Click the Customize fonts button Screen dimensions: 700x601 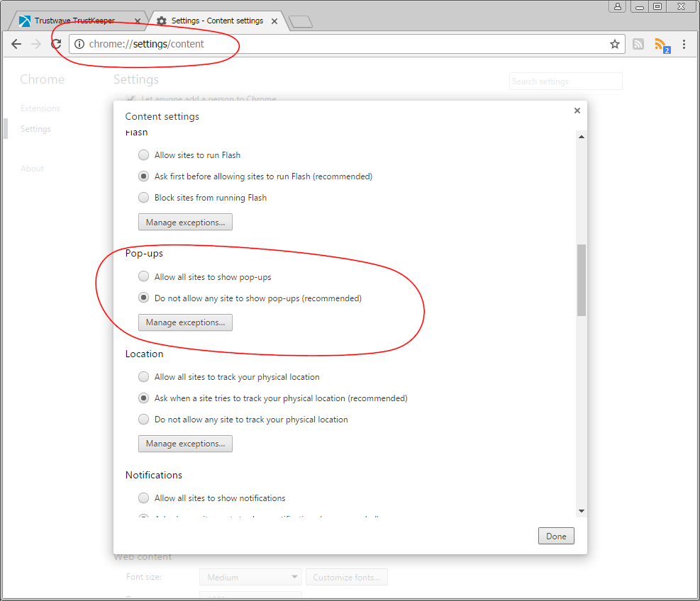tap(347, 577)
